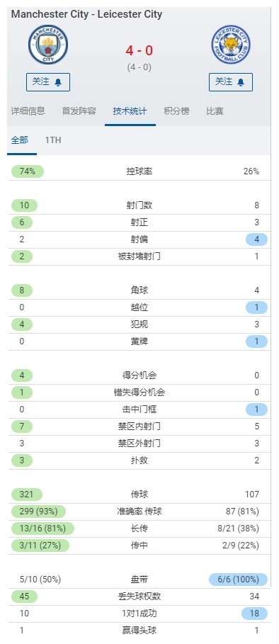The width and height of the screenshot is (279, 644).
Task: Follow Leicester City with 关注 bell button
Action: (x=231, y=82)
